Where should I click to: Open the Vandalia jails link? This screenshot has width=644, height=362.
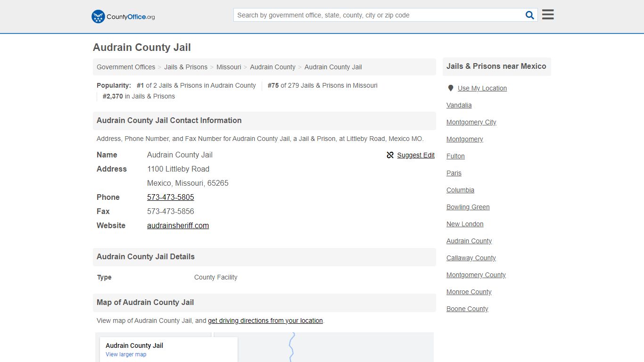(x=459, y=105)
